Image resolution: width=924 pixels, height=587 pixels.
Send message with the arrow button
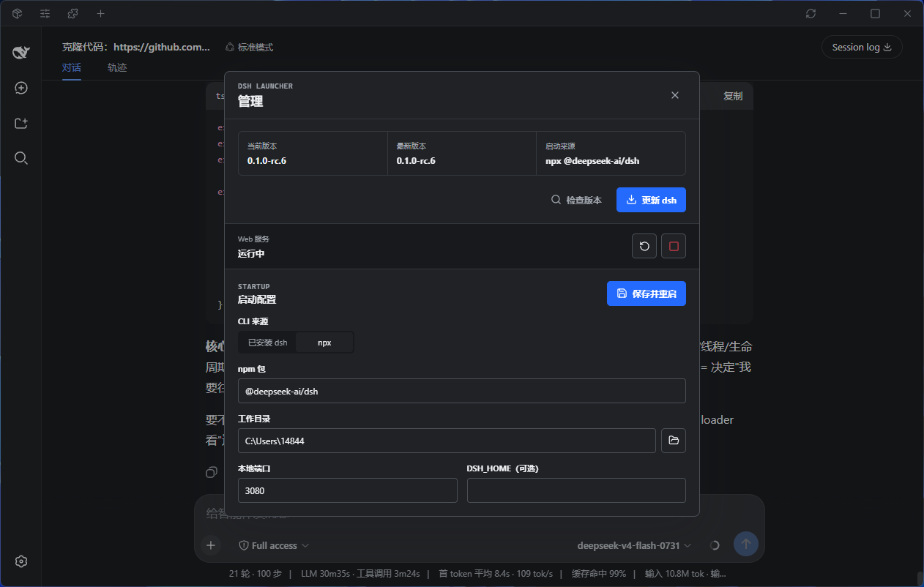(746, 544)
